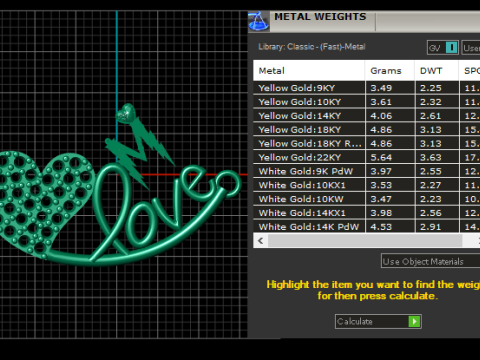
Task: Click the 2.32 DWT value
Action: [431, 102]
